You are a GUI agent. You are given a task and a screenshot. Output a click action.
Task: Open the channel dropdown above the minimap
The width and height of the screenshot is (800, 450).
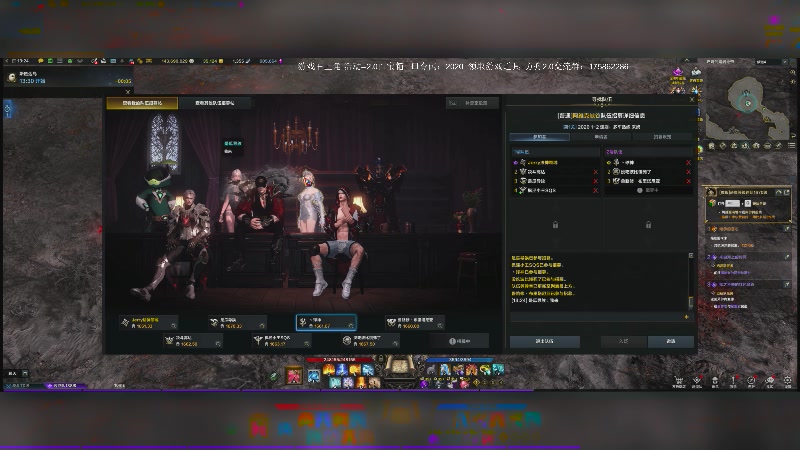click(x=770, y=62)
